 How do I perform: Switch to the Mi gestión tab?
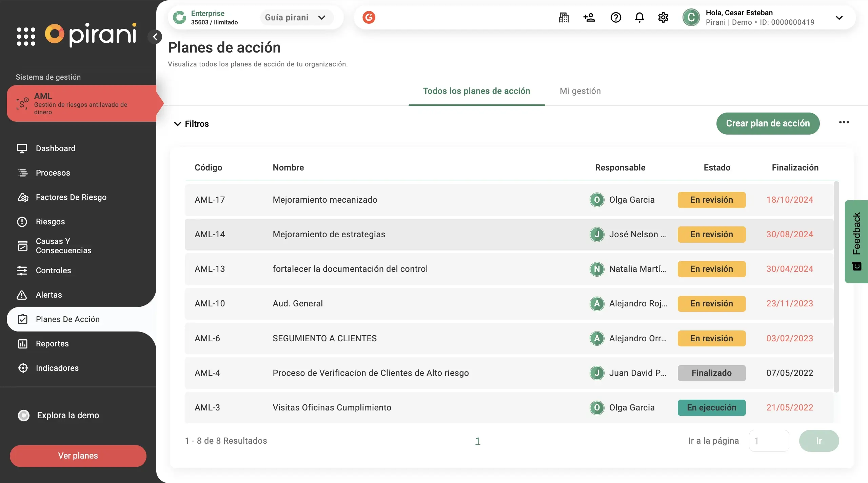coord(580,91)
